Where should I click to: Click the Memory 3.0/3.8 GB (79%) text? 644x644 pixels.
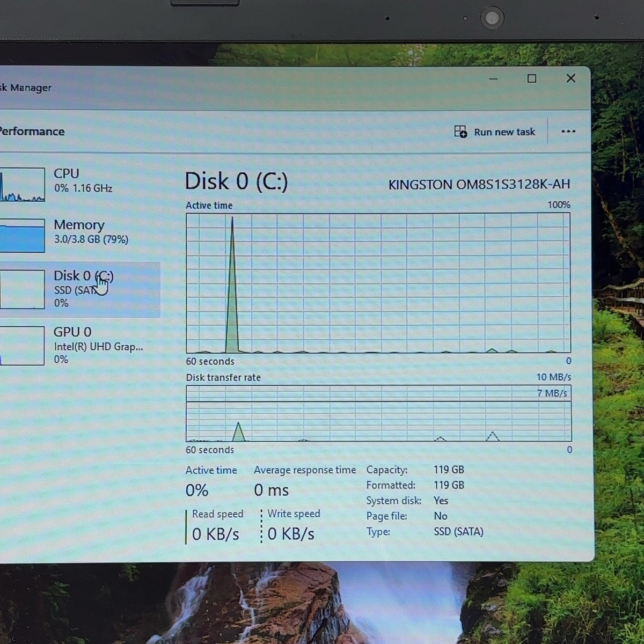[91, 239]
